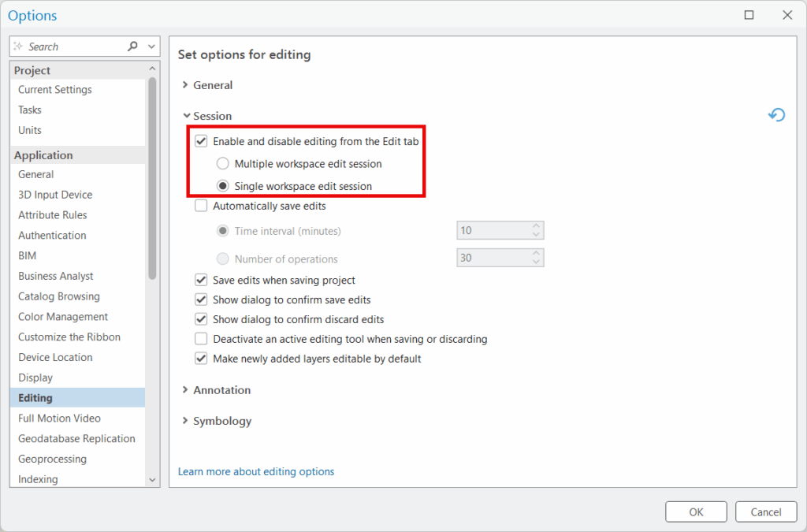Select Customize the Ribbon in sidebar
The image size is (807, 532).
(x=69, y=337)
